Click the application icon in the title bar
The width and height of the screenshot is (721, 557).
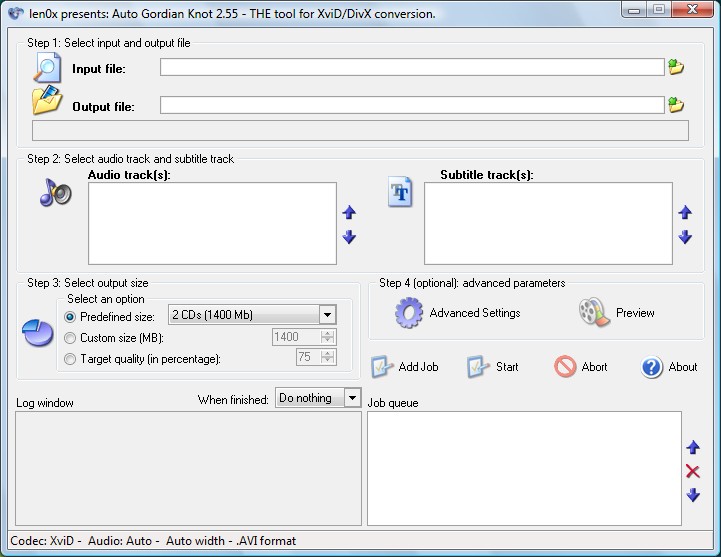click(16, 13)
